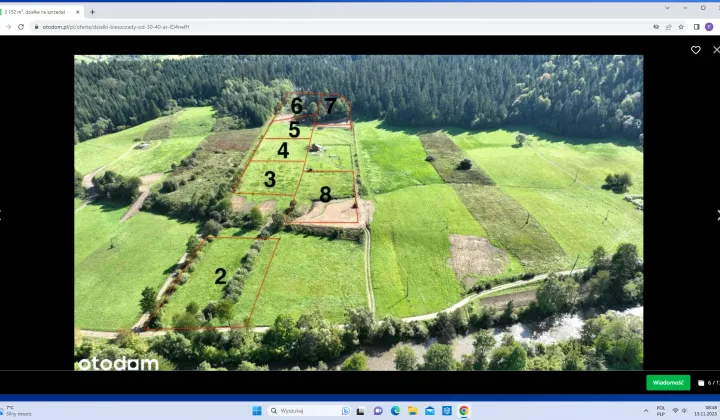Expand hidden system tray icons chevron
720x420 pixels.
[646, 411]
